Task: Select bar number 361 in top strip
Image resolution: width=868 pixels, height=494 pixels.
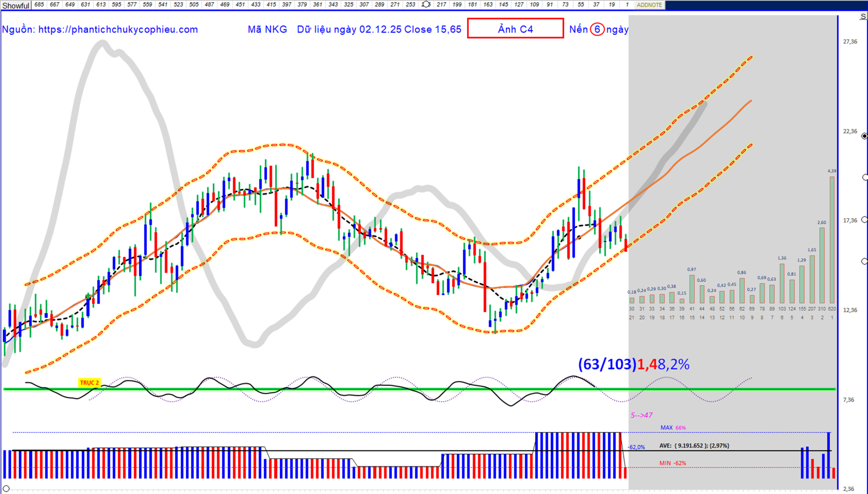Action: [317, 4]
